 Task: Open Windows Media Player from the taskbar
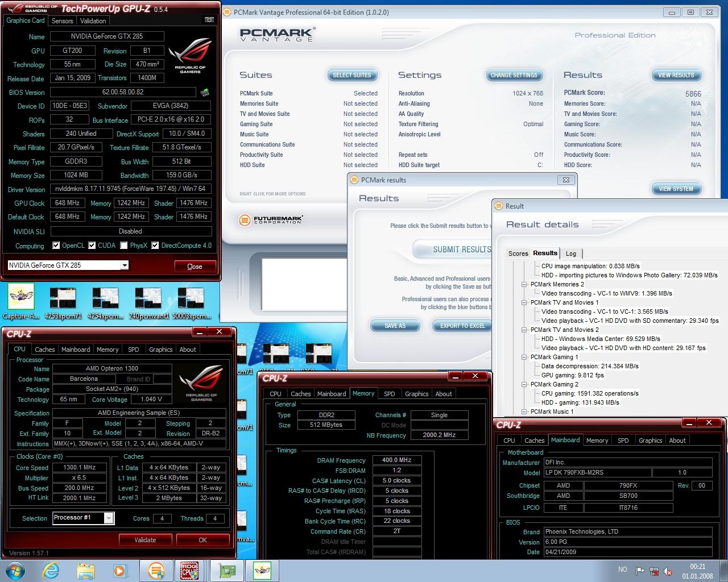tap(119, 571)
